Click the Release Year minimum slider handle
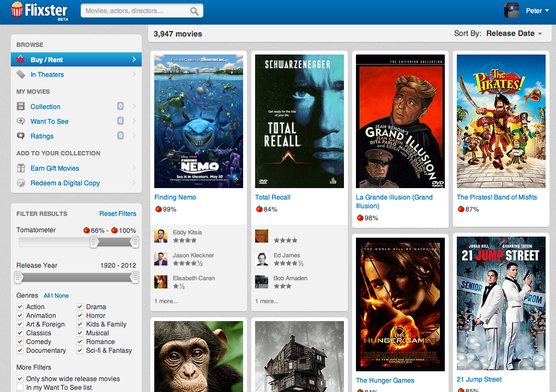556x392 pixels. (x=18, y=277)
